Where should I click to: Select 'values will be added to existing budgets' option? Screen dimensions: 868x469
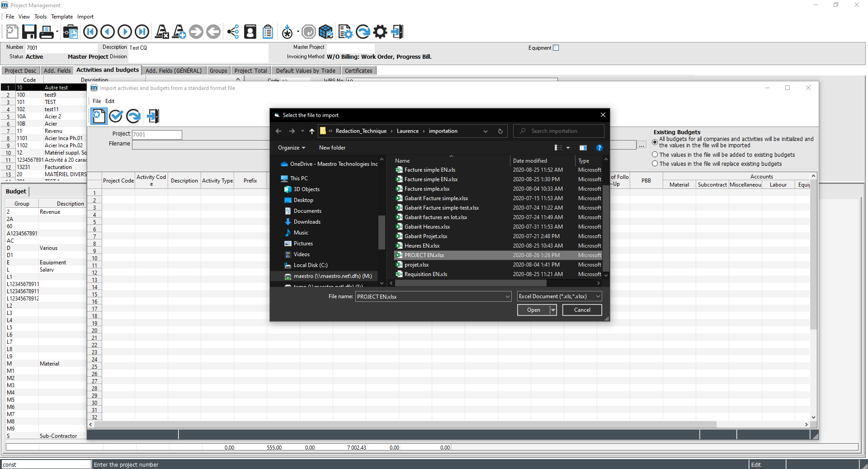(655, 155)
